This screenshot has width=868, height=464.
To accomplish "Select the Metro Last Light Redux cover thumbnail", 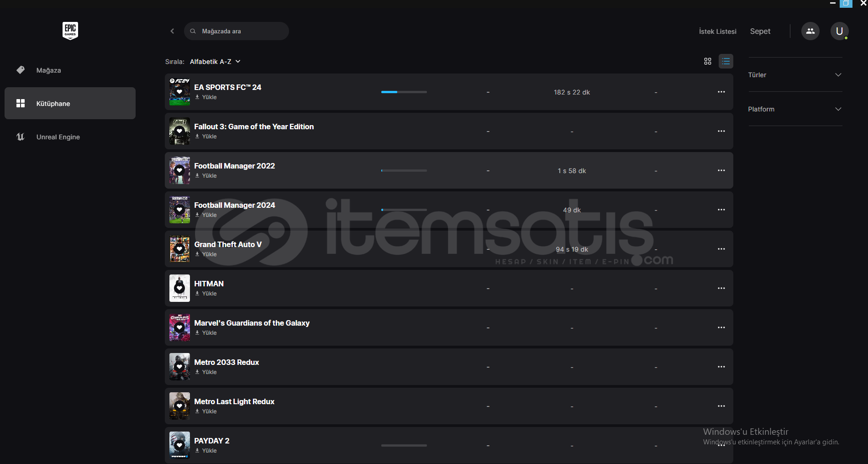I will pos(179,406).
